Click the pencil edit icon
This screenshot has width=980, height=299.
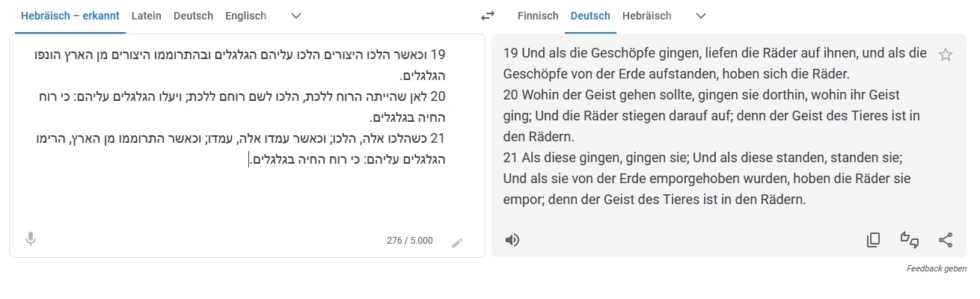click(457, 242)
